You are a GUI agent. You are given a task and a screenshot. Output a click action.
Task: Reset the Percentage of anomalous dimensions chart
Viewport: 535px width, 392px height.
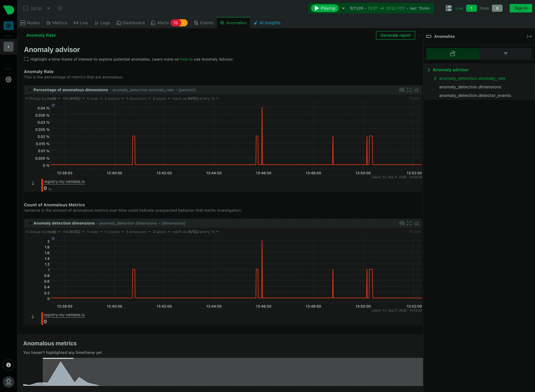click(415, 99)
